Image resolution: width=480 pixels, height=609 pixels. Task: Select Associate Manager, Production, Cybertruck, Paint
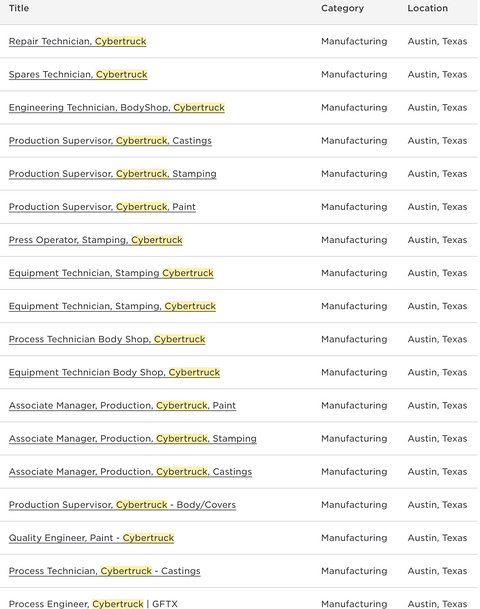pos(122,405)
